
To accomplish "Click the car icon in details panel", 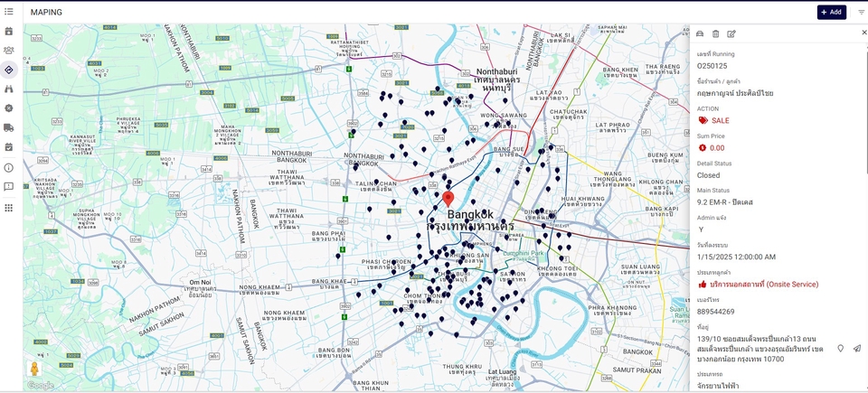I will coord(700,33).
